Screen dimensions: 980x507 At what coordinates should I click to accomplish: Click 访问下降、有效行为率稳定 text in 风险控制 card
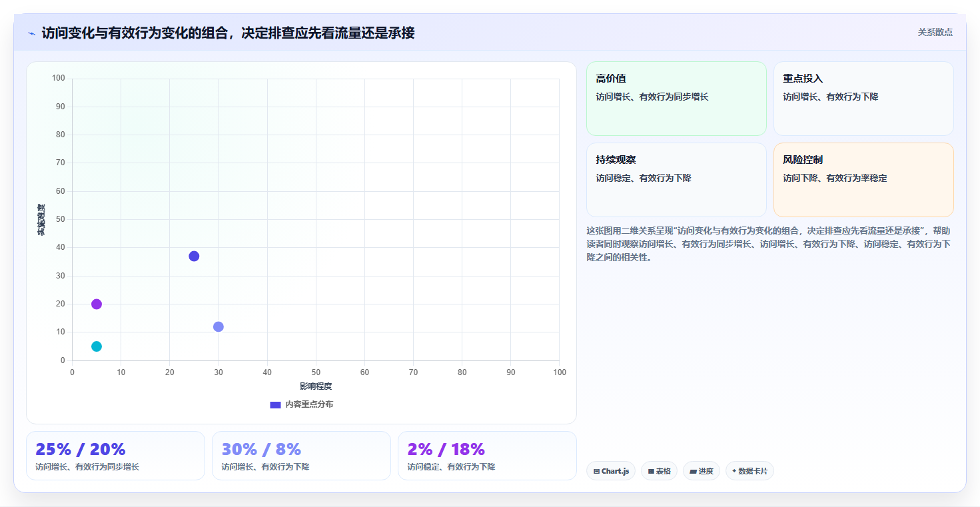tap(835, 178)
